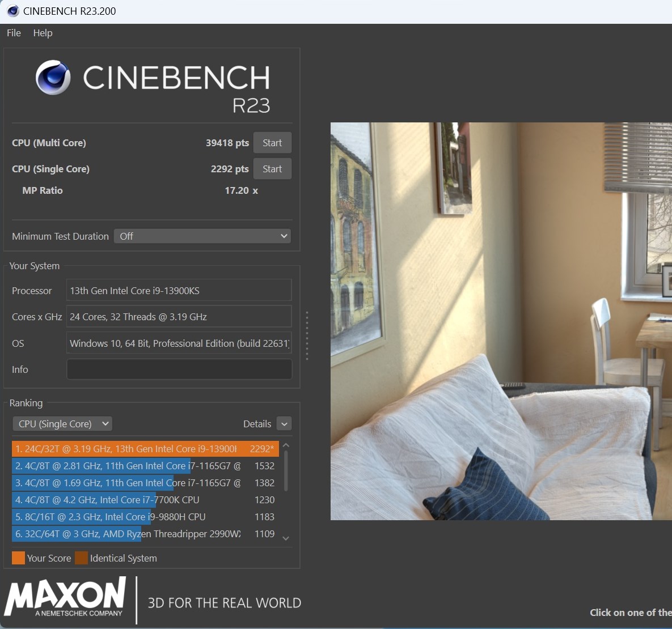Click the ranking list scroll-up arrow
Viewport: 672px width, 629px height.
pos(286,445)
